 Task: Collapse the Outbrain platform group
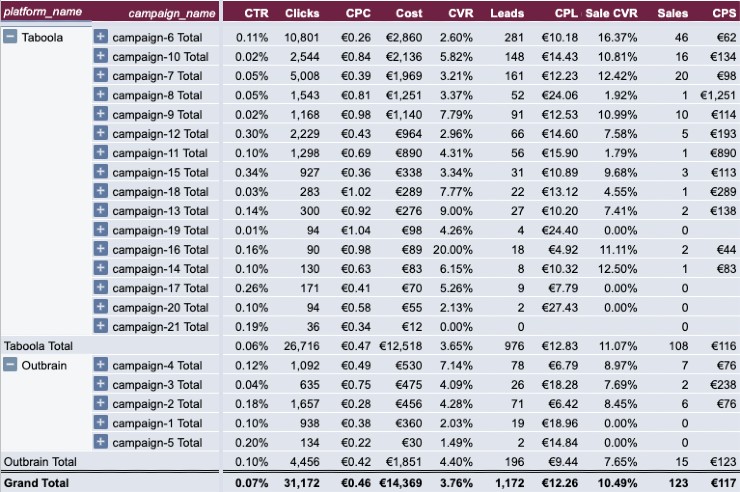(x=10, y=365)
